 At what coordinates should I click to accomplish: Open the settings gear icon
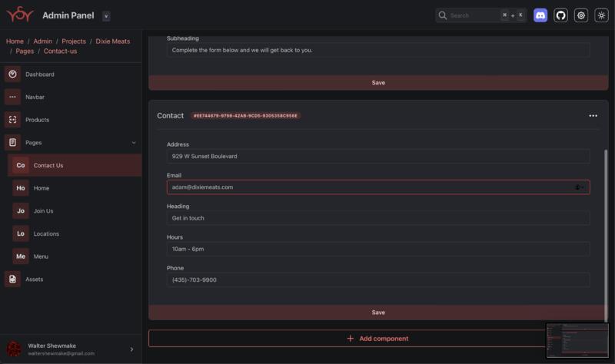pyautogui.click(x=581, y=15)
